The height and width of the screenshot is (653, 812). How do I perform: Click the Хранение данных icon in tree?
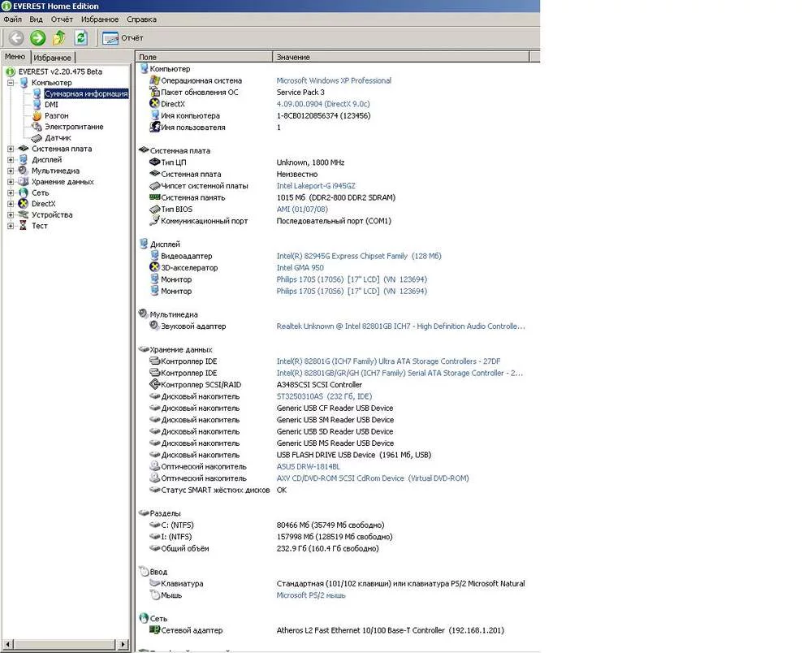click(x=24, y=182)
